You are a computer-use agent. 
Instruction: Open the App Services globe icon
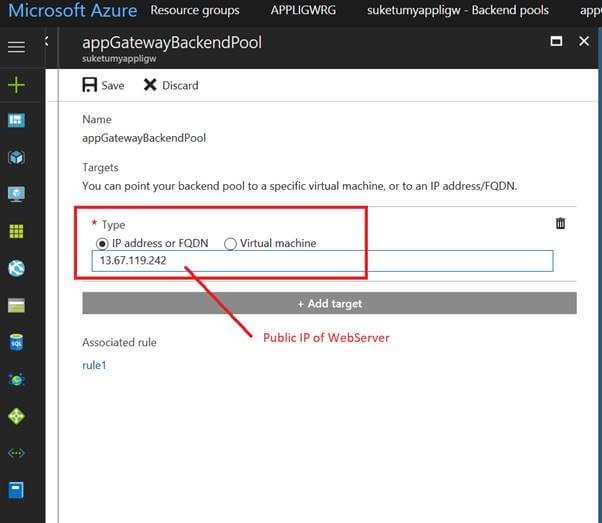16,268
